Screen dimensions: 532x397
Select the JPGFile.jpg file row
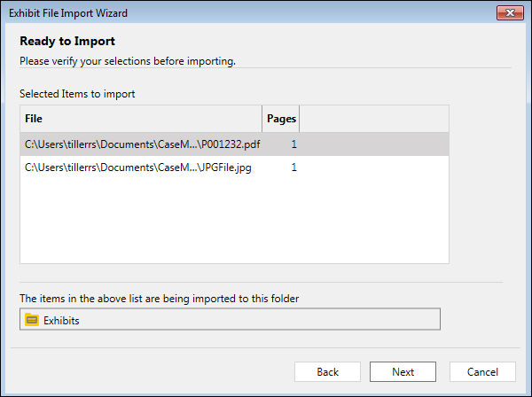pyautogui.click(x=234, y=167)
